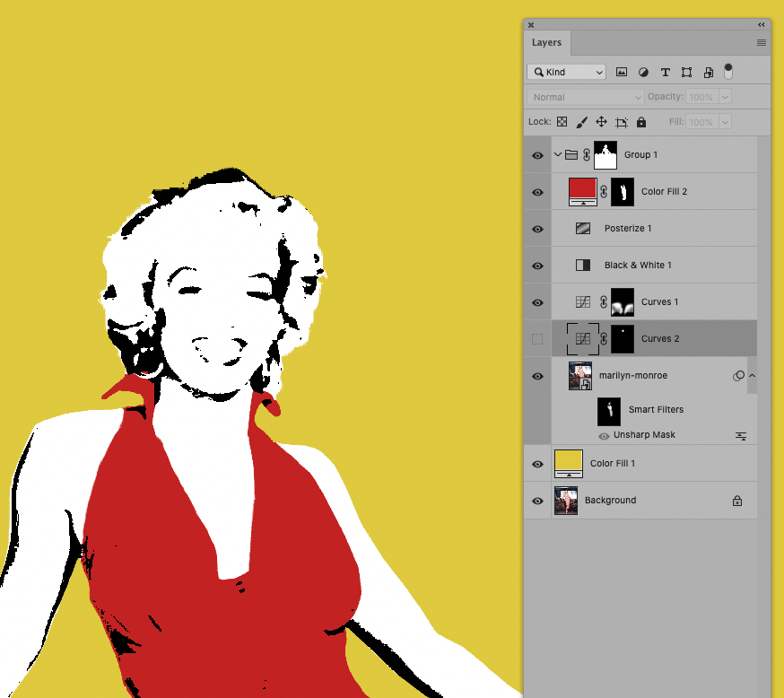Filter for smart objects

coord(708,72)
